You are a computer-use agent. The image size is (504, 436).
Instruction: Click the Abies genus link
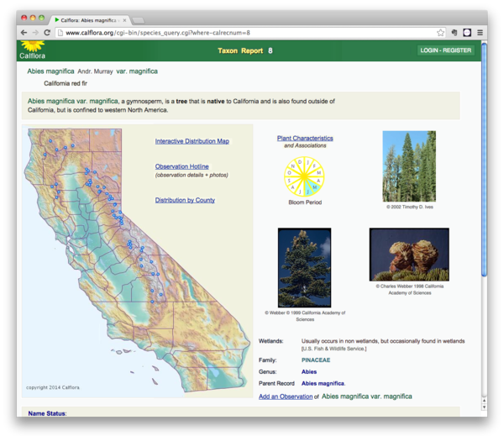pos(309,371)
